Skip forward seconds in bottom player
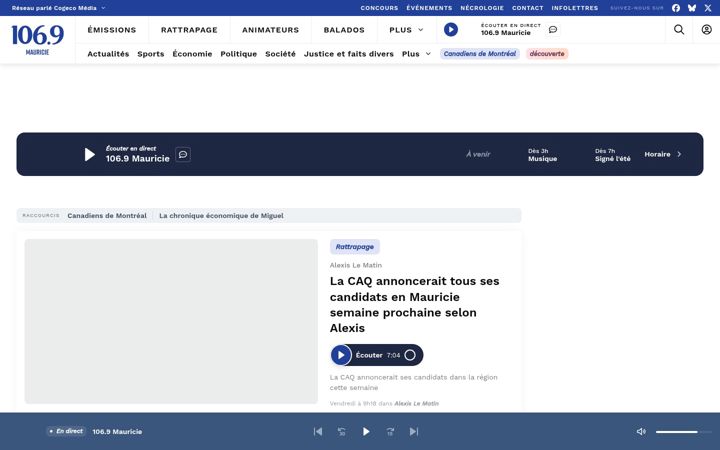The image size is (720, 450). (x=390, y=431)
